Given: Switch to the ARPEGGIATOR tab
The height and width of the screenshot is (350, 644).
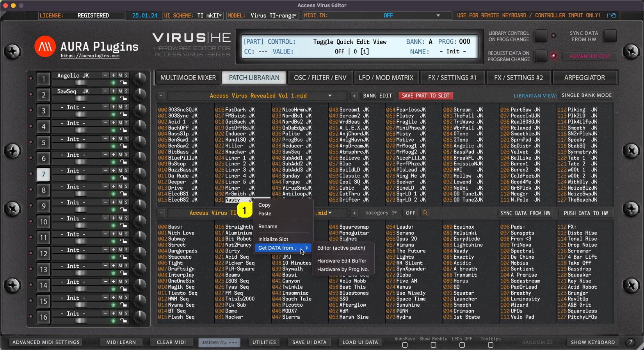Looking at the screenshot, I should [584, 78].
